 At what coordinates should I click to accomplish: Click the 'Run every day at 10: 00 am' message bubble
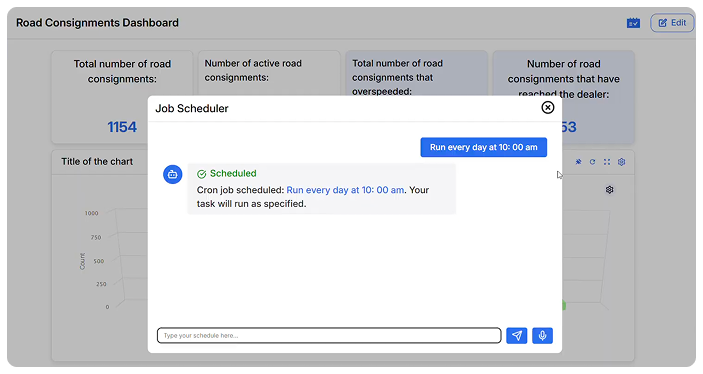click(x=483, y=147)
